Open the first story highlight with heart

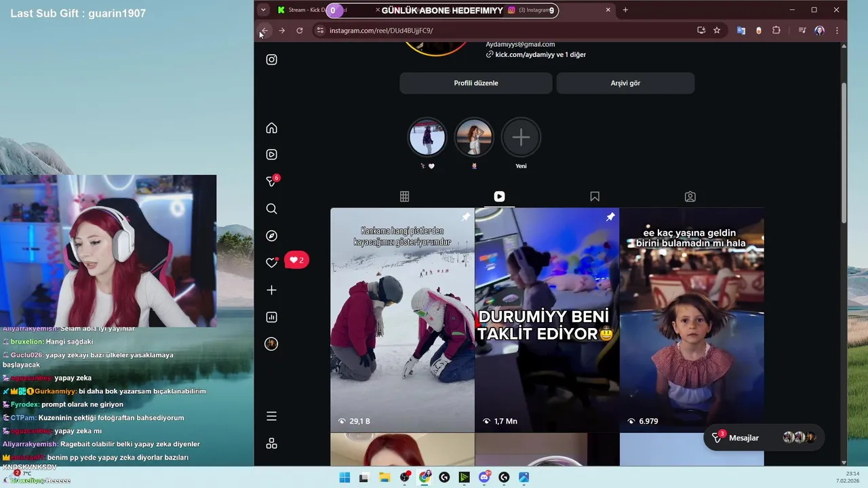pyautogui.click(x=427, y=138)
